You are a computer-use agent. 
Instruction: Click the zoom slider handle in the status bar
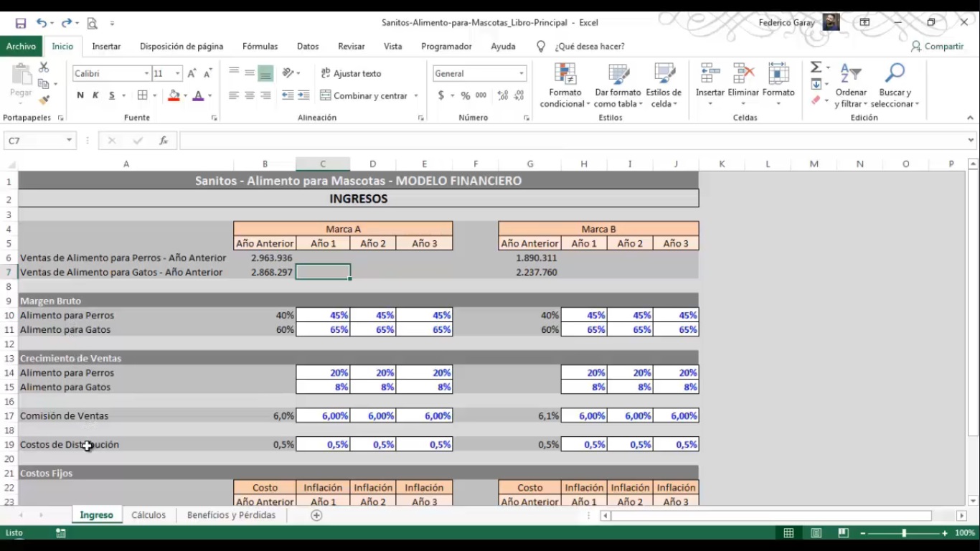904,533
